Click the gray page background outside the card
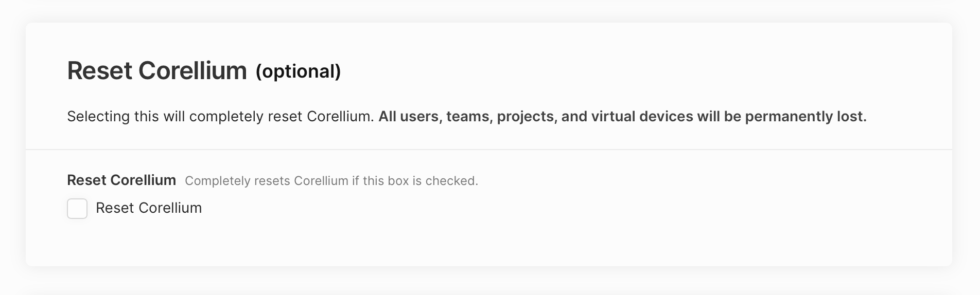The width and height of the screenshot is (980, 295). click(x=489, y=282)
